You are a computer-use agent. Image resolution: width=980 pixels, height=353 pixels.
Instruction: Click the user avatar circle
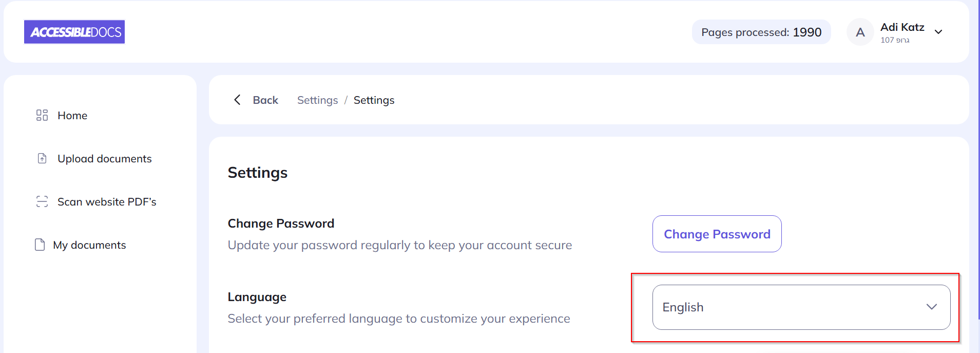860,32
